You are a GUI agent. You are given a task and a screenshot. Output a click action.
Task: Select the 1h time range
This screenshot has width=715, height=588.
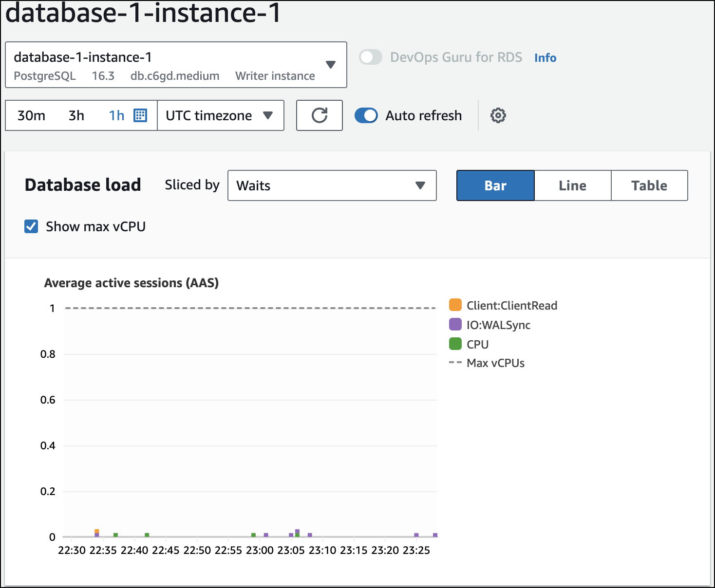point(116,115)
